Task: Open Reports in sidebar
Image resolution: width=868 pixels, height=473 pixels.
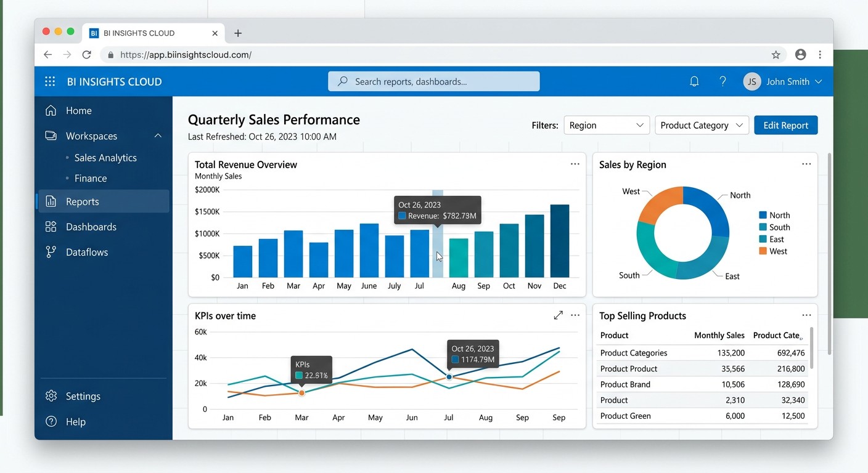Action: point(104,201)
